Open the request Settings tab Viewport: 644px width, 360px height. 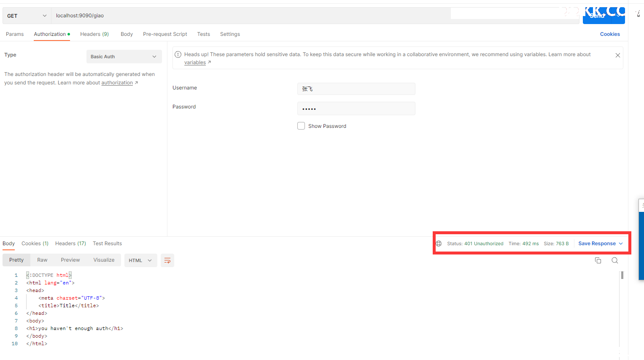pyautogui.click(x=230, y=34)
